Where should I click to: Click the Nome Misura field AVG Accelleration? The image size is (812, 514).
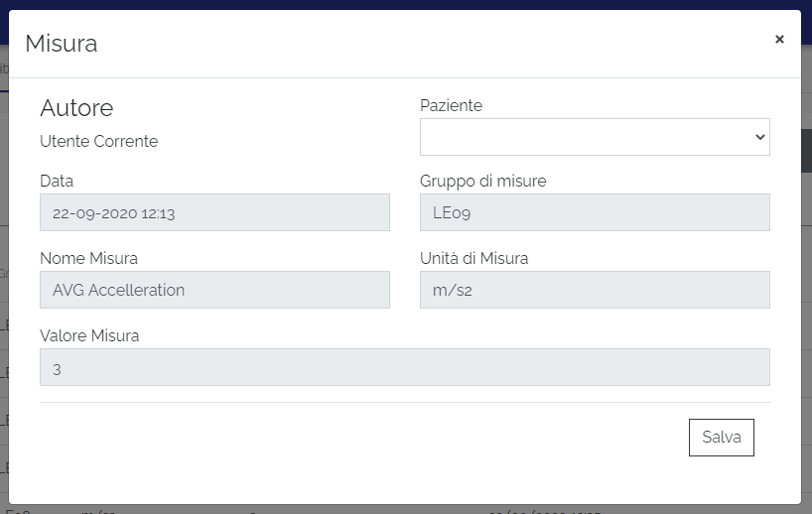[214, 290]
